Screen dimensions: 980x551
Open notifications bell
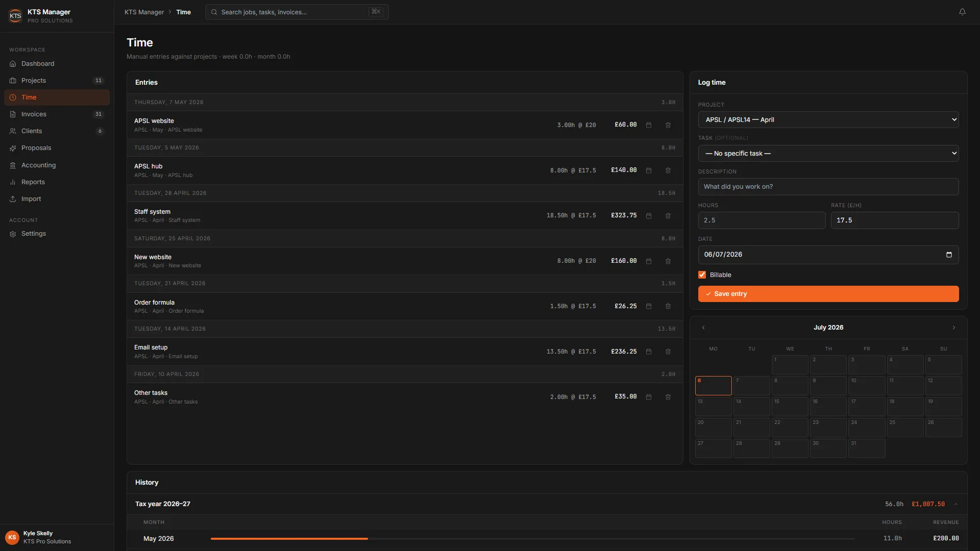[x=962, y=12]
